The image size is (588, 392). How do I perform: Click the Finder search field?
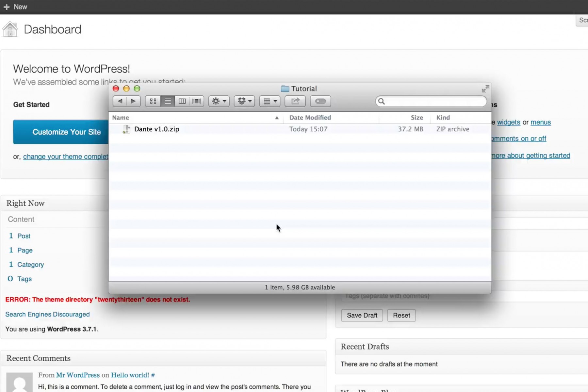[431, 101]
